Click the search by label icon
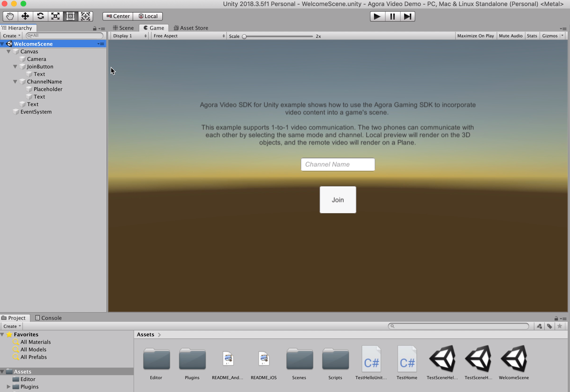This screenshot has height=392, width=570. coord(549,326)
